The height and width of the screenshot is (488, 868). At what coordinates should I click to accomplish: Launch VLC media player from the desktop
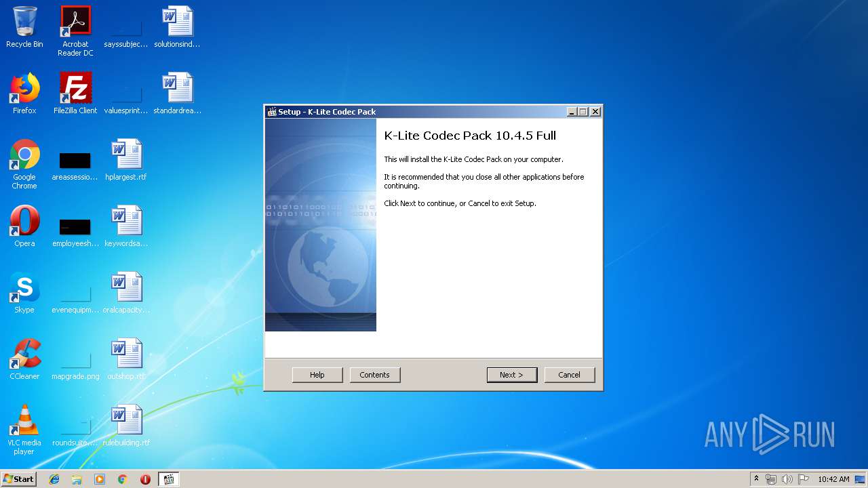point(24,430)
